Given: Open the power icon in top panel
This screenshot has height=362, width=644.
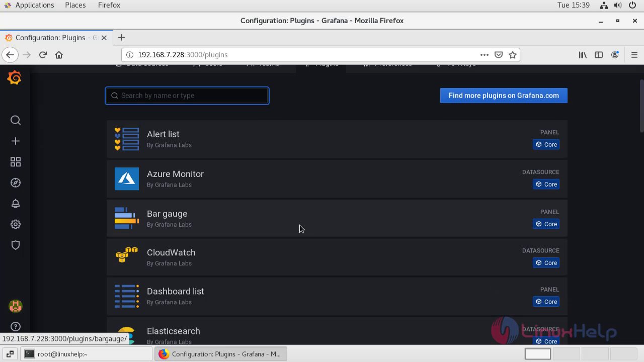Looking at the screenshot, I should [632, 5].
